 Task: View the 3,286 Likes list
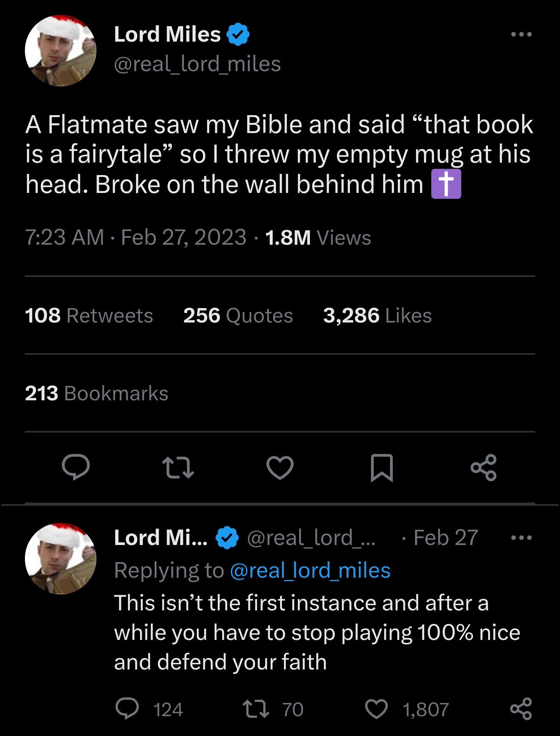tap(377, 315)
